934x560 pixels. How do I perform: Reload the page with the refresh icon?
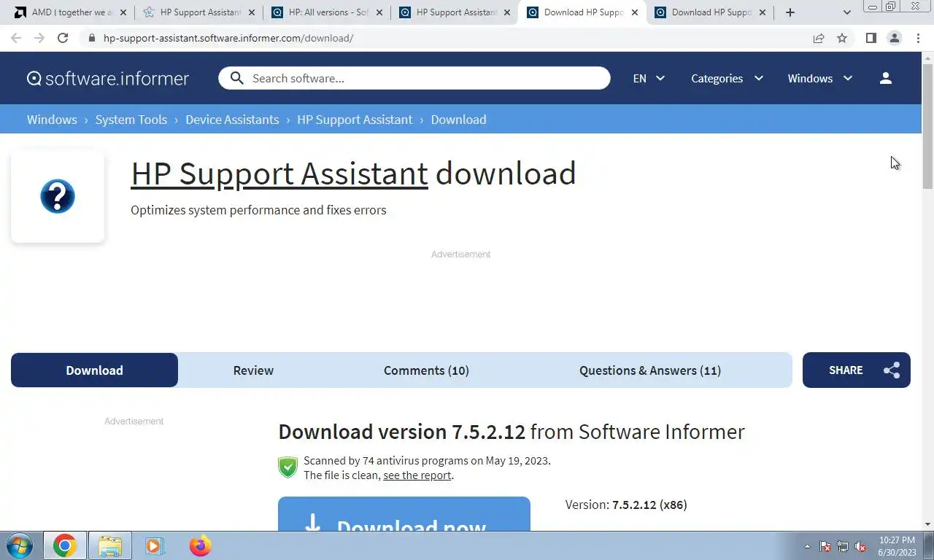(x=63, y=38)
